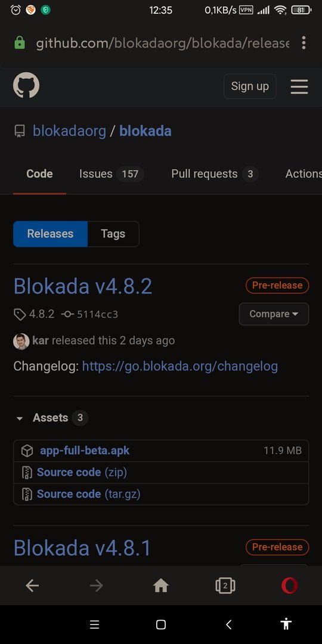Open the 5114cc3 commit link

pos(97,315)
